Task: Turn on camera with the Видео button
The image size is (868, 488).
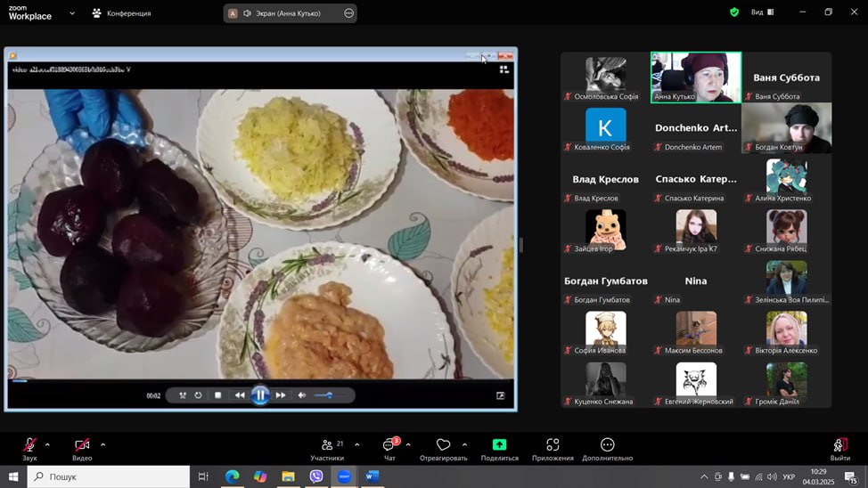Action: (x=82, y=445)
